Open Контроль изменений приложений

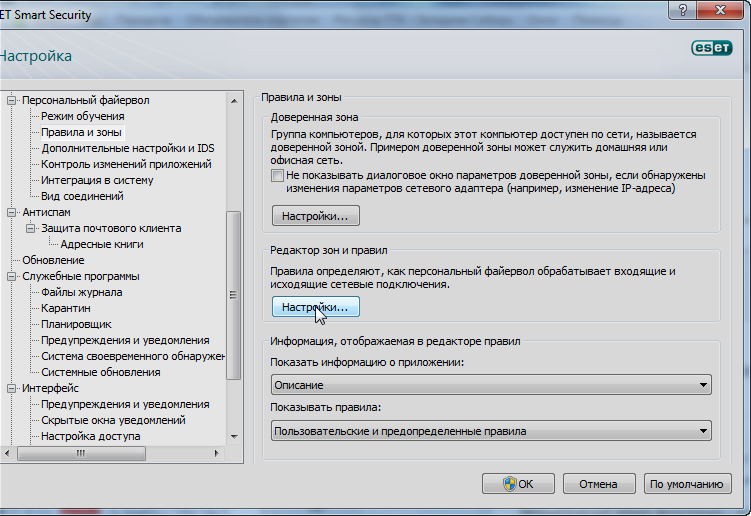[126, 164]
